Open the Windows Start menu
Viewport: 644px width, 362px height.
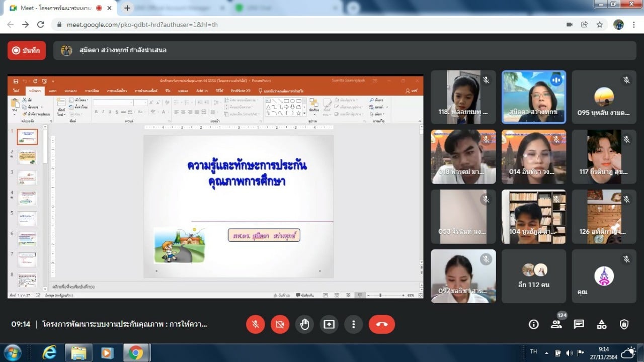click(12, 352)
